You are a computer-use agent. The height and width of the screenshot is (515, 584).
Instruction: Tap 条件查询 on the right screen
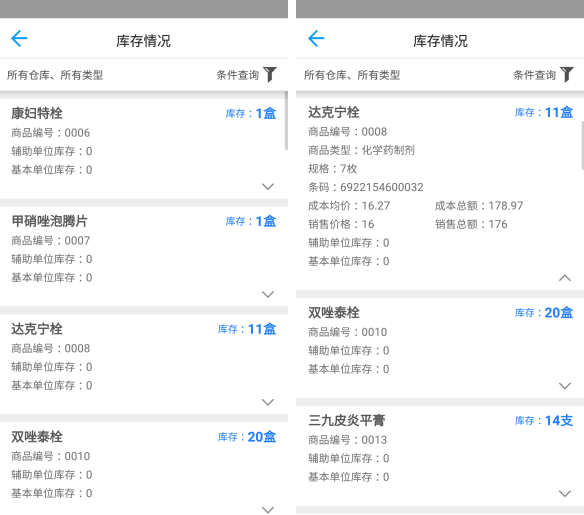(x=534, y=75)
